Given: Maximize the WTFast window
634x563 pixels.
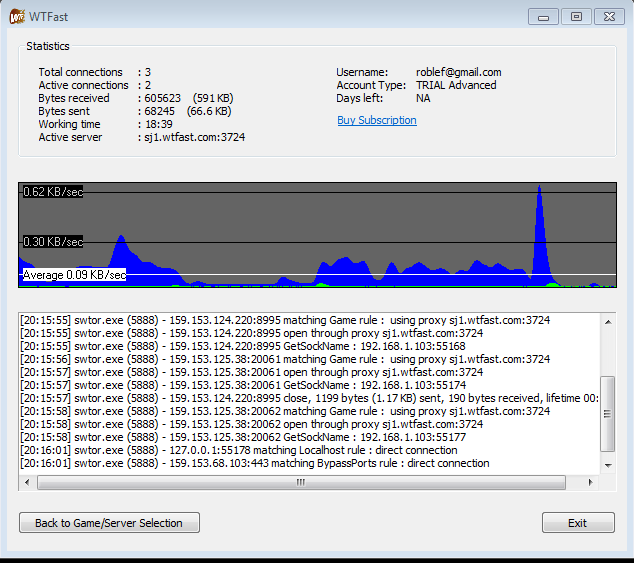Looking at the screenshot, I should coord(576,17).
